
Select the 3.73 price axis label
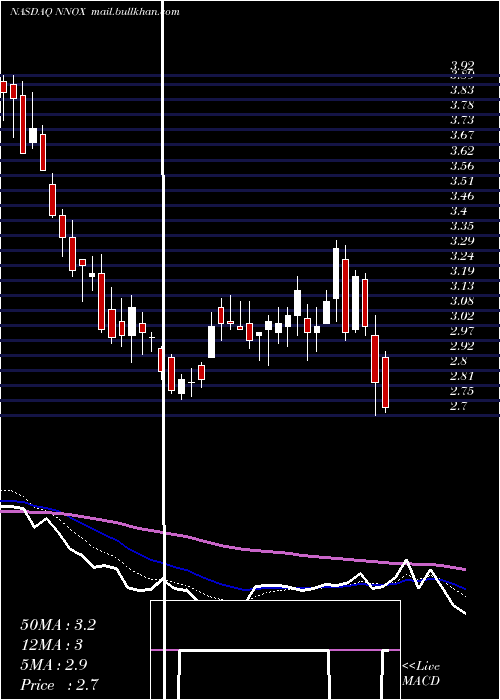[462, 120]
